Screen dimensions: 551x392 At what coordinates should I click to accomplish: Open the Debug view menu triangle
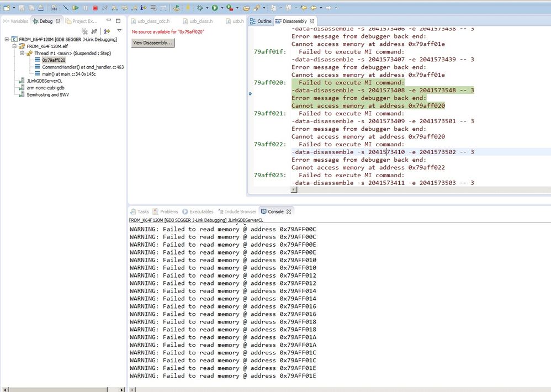(119, 30)
